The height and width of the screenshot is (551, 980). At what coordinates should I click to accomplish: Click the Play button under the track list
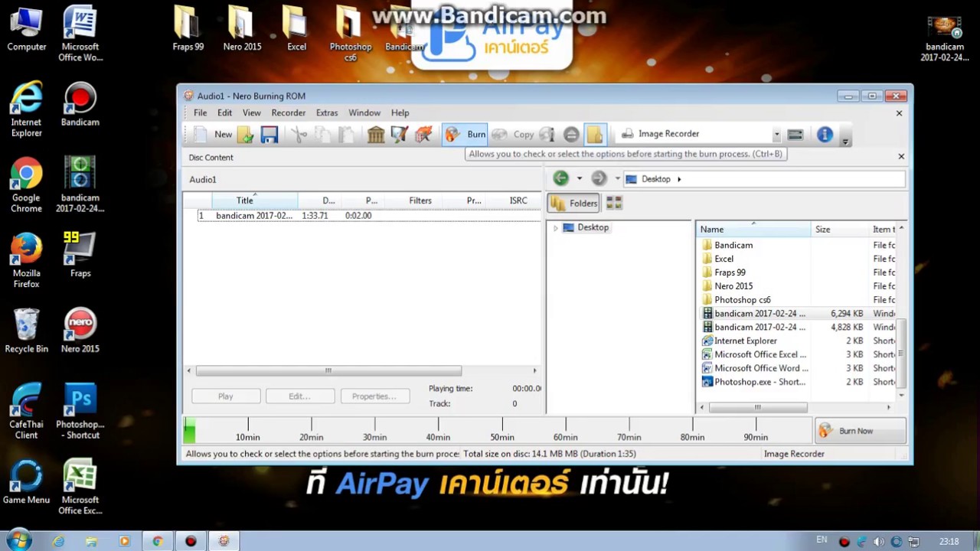click(225, 396)
